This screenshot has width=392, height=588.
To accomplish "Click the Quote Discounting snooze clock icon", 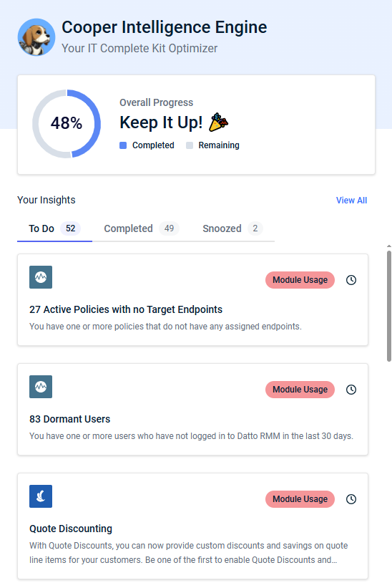I will click(x=351, y=498).
